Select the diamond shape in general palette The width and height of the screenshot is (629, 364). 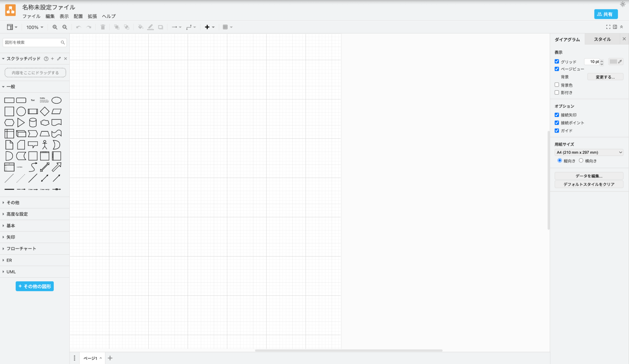pos(45,111)
